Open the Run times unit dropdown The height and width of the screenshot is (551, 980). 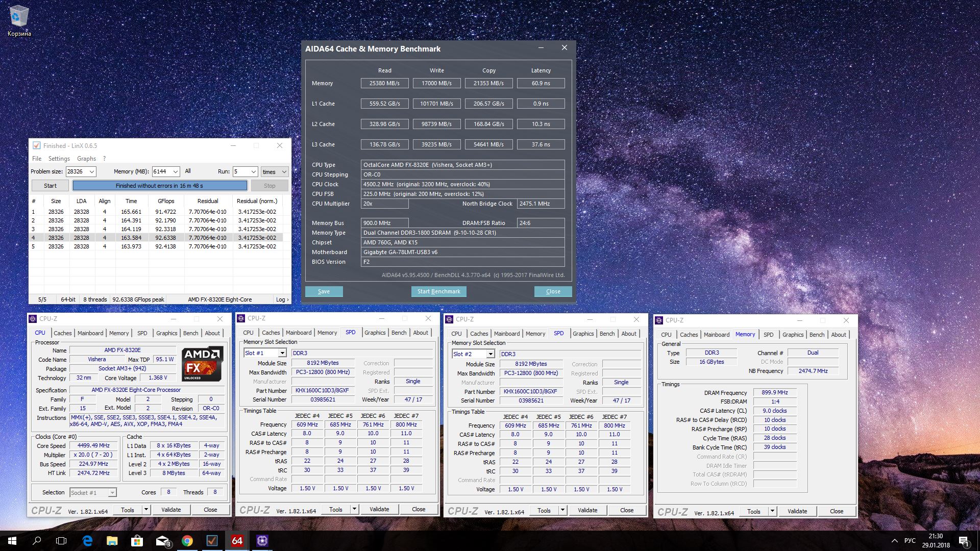pyautogui.click(x=284, y=172)
